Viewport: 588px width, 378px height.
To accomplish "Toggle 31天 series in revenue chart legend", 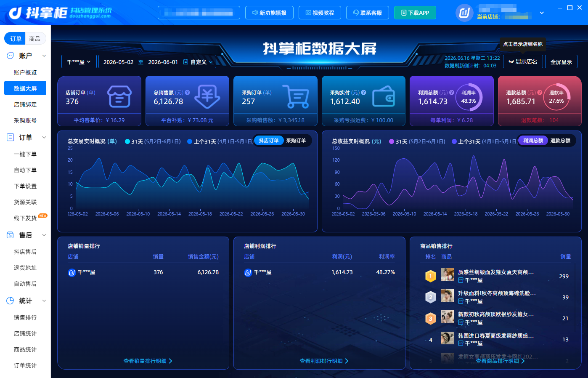I will (417, 141).
